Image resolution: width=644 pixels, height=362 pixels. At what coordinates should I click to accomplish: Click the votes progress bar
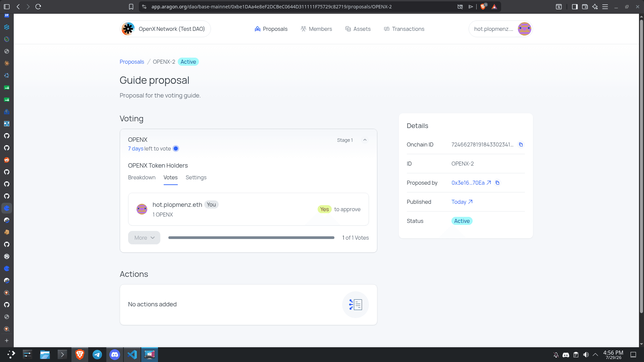[251, 238]
